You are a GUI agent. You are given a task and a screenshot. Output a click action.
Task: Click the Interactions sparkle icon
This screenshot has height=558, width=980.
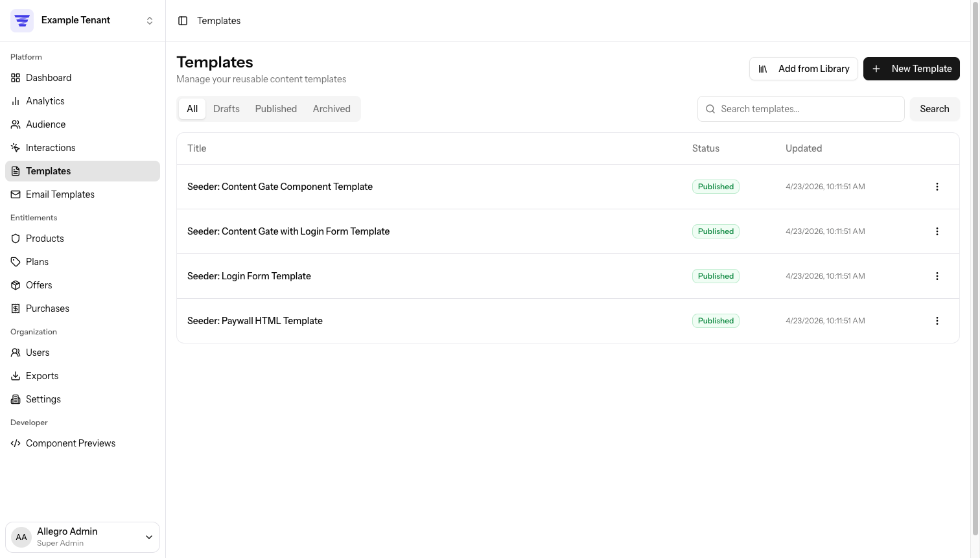(x=16, y=148)
